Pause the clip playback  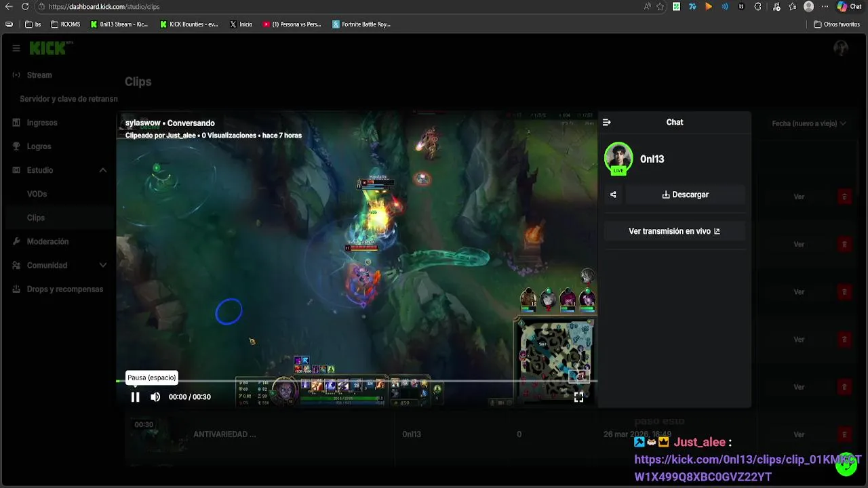pos(135,397)
